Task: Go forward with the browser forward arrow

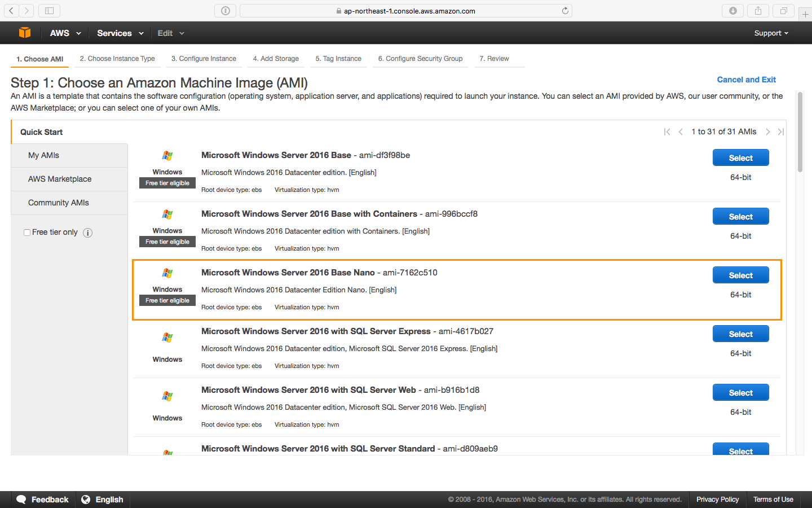Action: click(27, 11)
